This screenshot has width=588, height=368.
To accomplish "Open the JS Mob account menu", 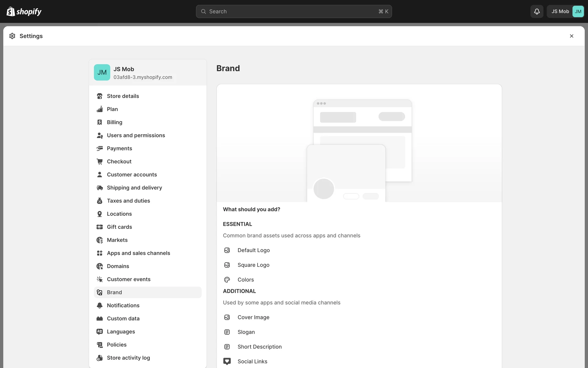I will [565, 11].
